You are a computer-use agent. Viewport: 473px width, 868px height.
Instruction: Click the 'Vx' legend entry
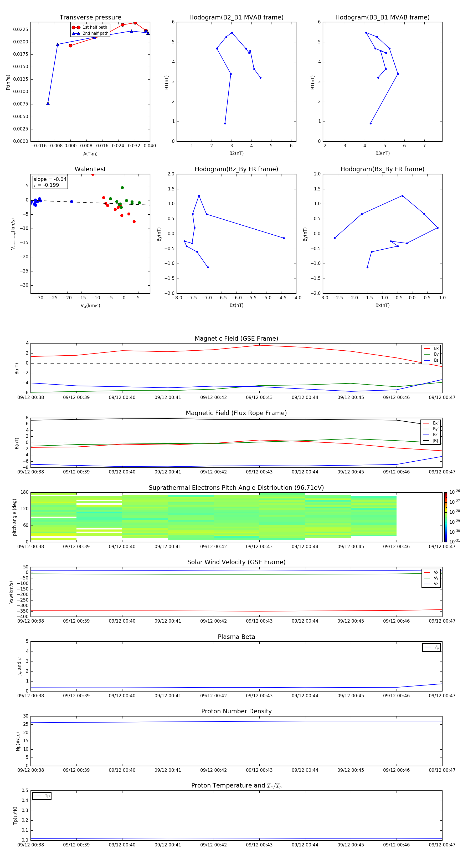pos(431,572)
